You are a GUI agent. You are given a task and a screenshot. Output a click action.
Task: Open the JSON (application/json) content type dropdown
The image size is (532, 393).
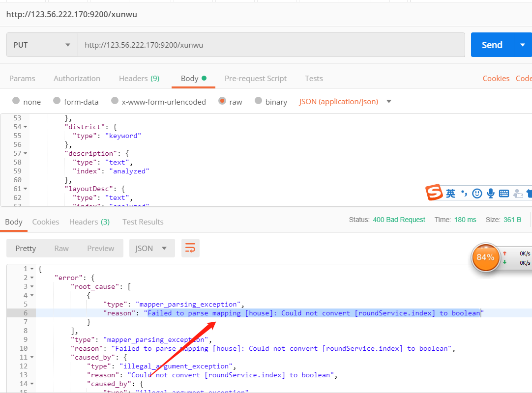[x=345, y=101]
